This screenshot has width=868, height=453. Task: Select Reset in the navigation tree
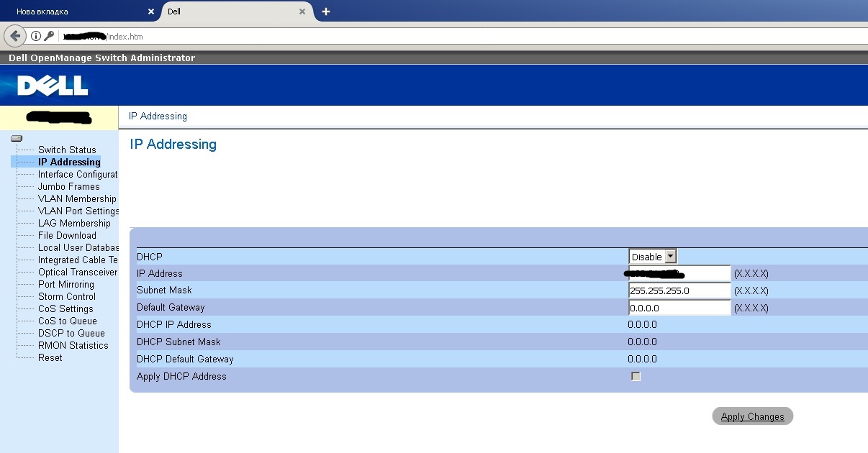[50, 357]
